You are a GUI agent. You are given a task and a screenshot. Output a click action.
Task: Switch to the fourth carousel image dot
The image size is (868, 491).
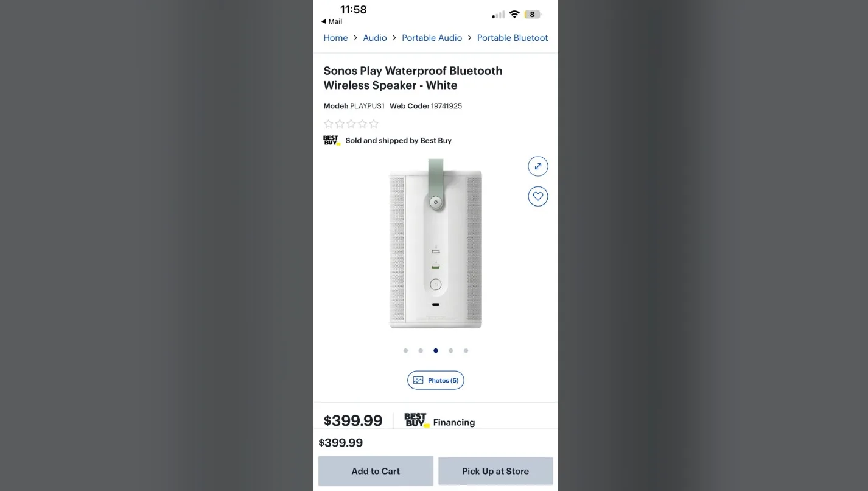450,351
